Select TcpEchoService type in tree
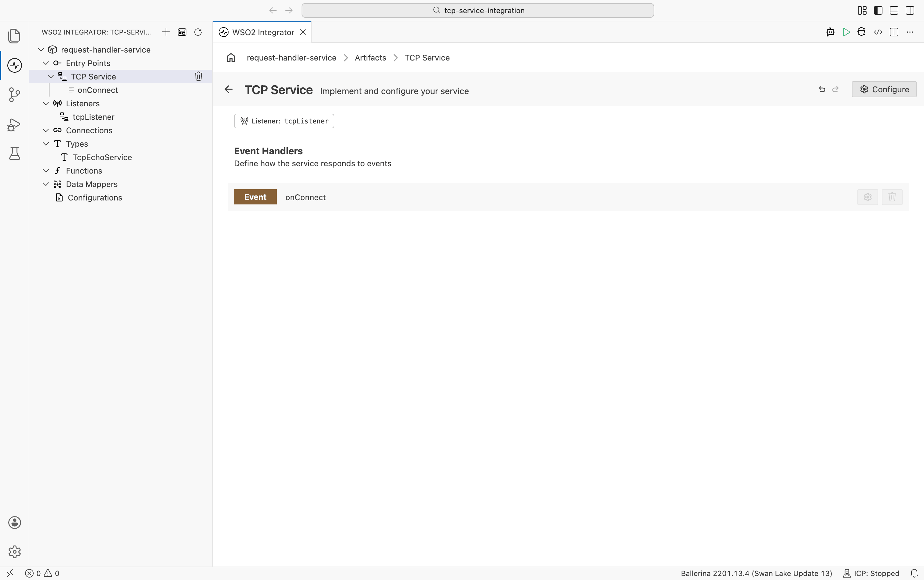Viewport: 924px width, 580px height. pyautogui.click(x=102, y=157)
